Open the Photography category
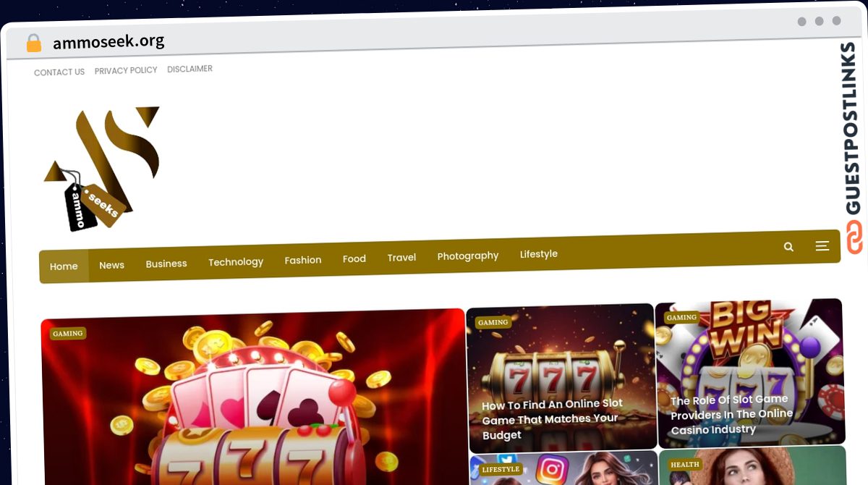Screen dimensions: 868x485 pos(468,256)
